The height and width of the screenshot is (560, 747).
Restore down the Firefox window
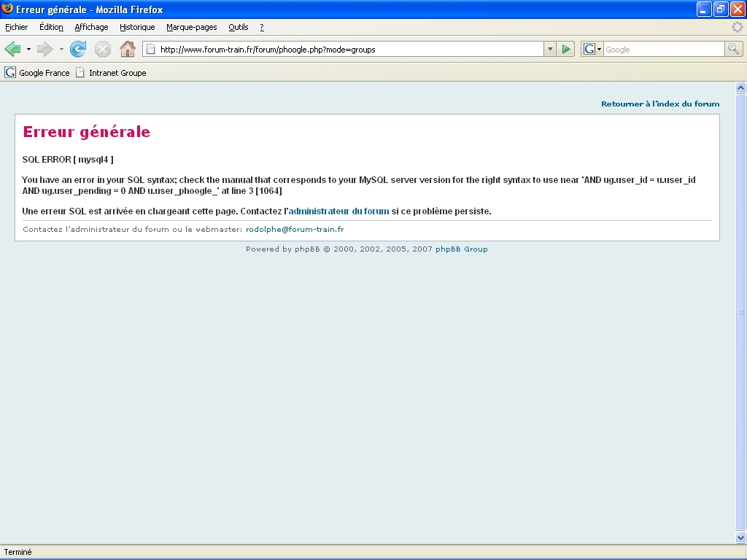coord(721,9)
